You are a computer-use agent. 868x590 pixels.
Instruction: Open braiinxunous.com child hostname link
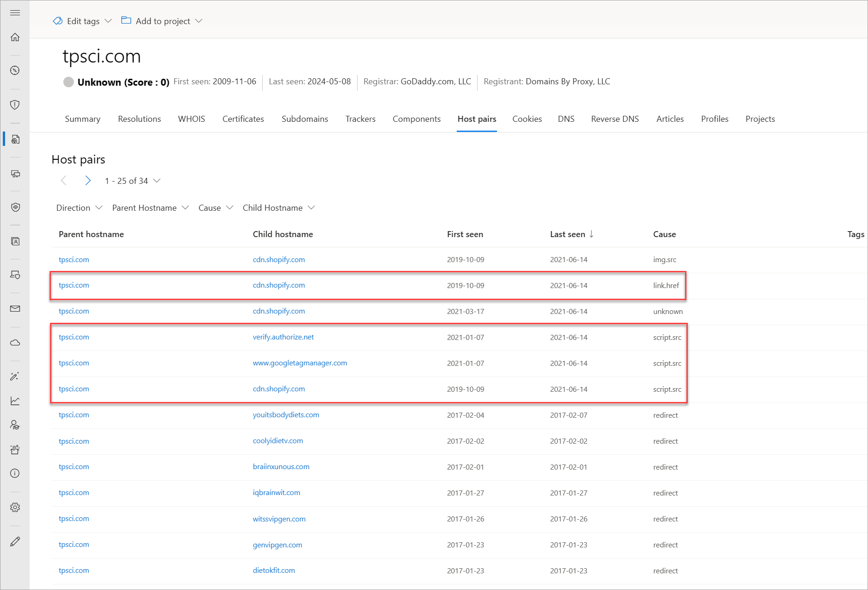[x=281, y=467]
